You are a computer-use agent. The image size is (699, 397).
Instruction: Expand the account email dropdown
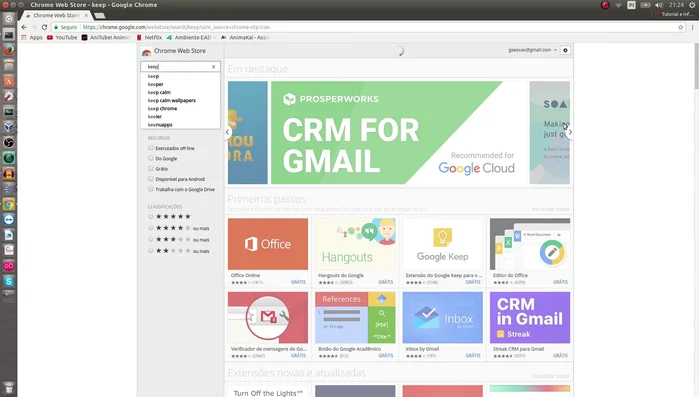pos(533,50)
